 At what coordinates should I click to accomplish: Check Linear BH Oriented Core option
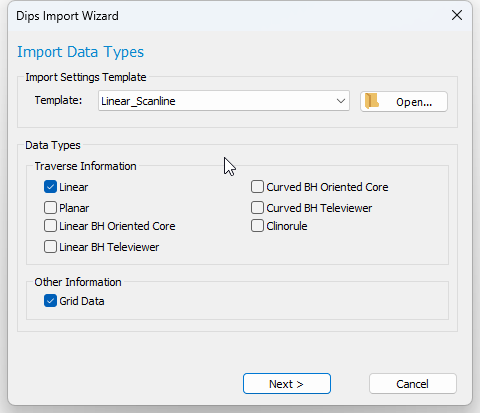[x=50, y=226]
